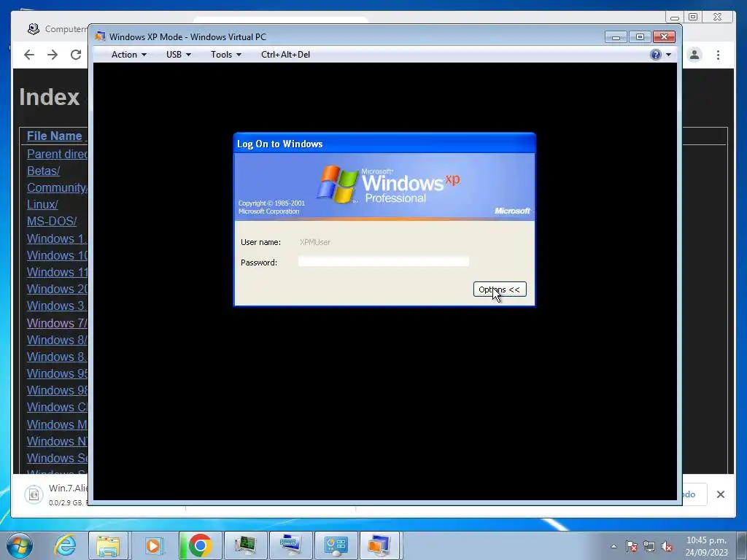Screen dimensions: 747x560
Task: Open the Tools menu in Virtual PC
Action: point(226,55)
